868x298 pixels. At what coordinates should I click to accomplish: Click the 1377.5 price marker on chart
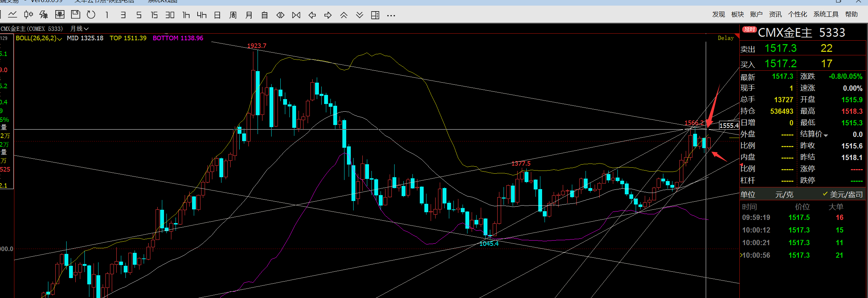(x=521, y=164)
